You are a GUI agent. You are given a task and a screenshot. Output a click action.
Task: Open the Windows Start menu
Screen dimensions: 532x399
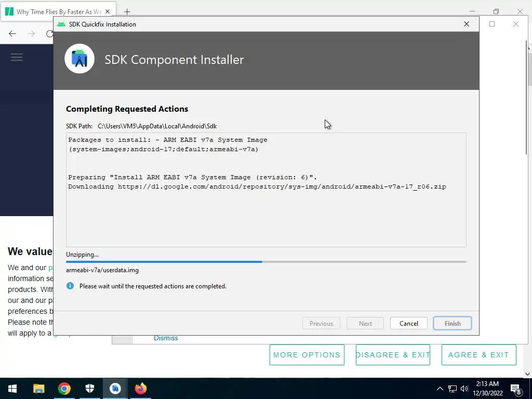pyautogui.click(x=12, y=389)
